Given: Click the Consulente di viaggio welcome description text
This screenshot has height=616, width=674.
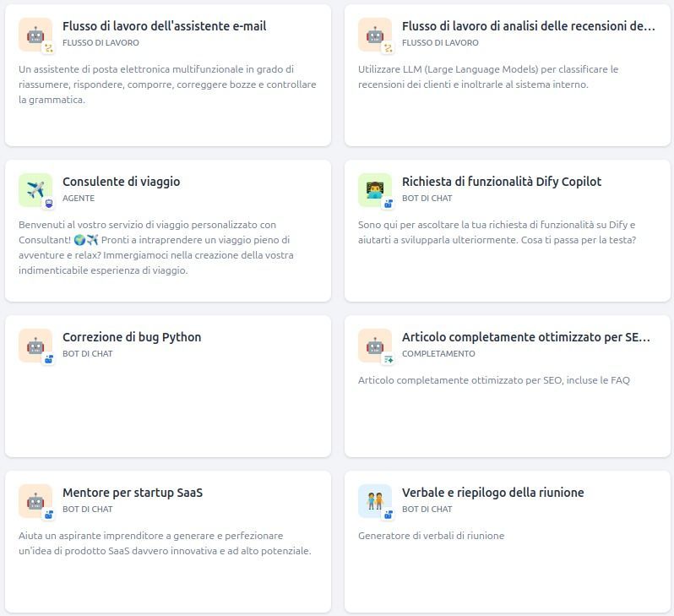Looking at the screenshot, I should pyautogui.click(x=156, y=248).
